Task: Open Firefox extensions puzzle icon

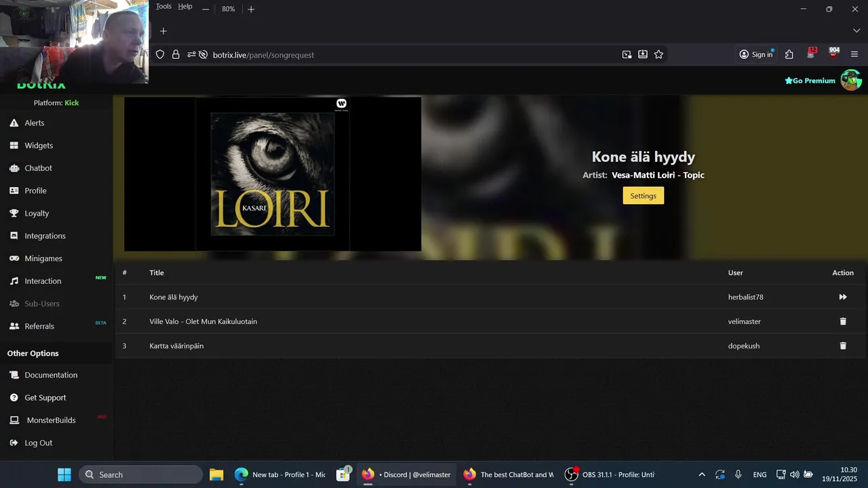Action: [789, 54]
